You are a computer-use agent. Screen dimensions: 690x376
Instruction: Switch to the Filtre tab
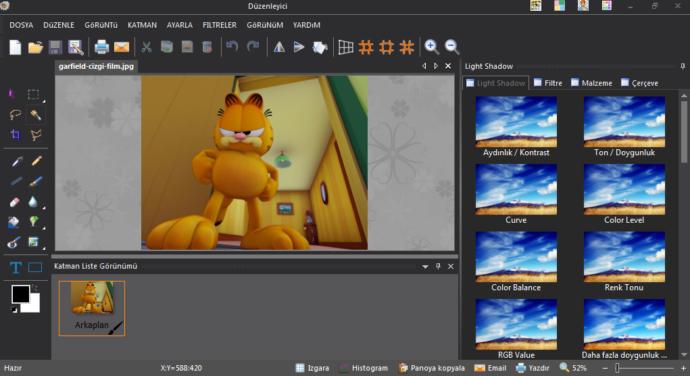[548, 83]
